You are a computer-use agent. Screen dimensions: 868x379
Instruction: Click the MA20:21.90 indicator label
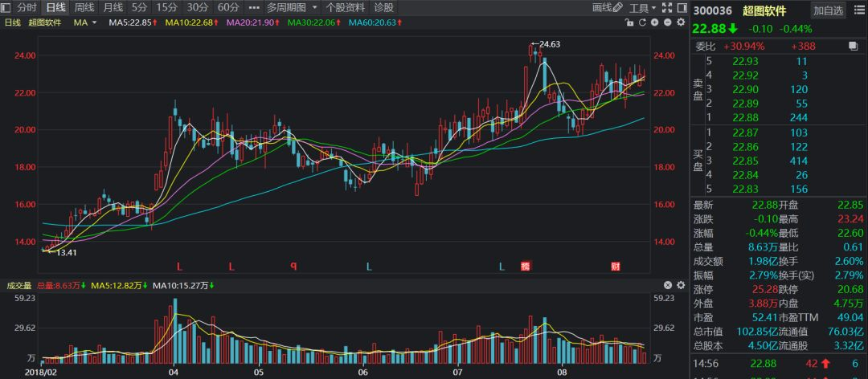coord(253,22)
